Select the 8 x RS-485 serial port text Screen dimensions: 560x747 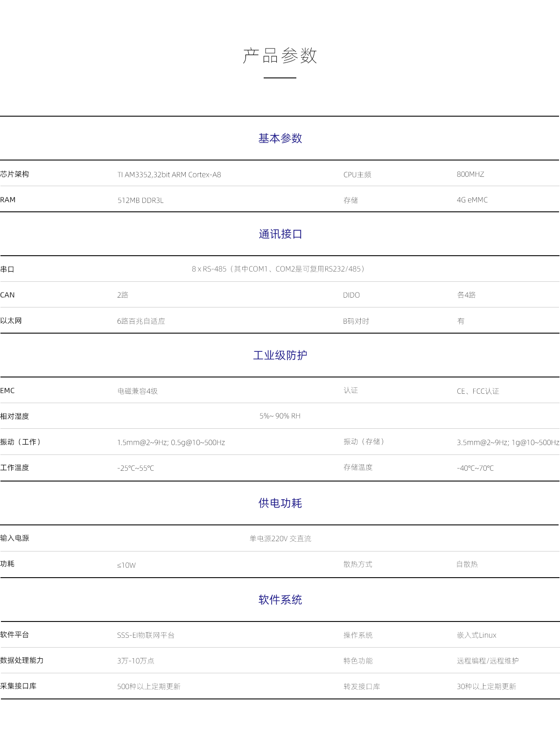279,269
